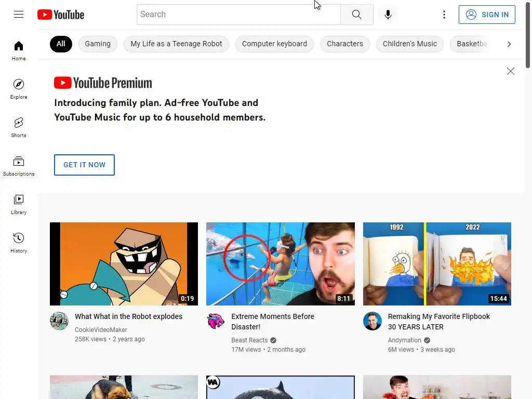The image size is (532, 399).
Task: Select the Gaming filter chip
Action: tap(98, 44)
